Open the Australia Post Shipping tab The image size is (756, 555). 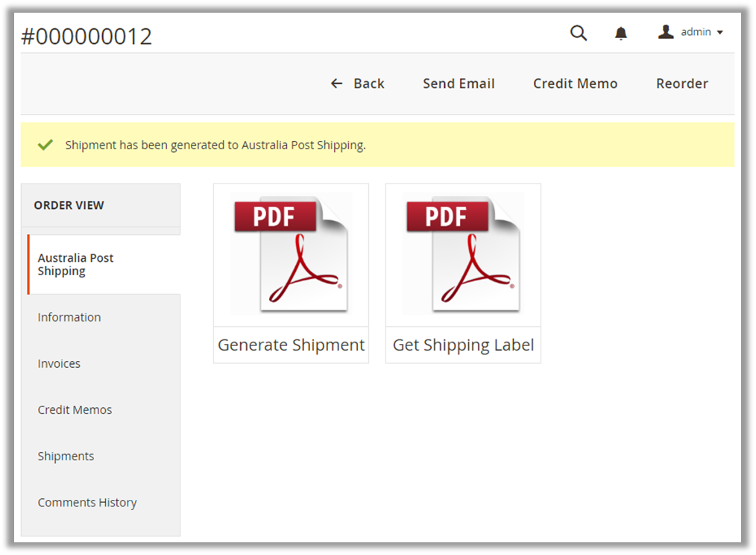pyautogui.click(x=76, y=265)
